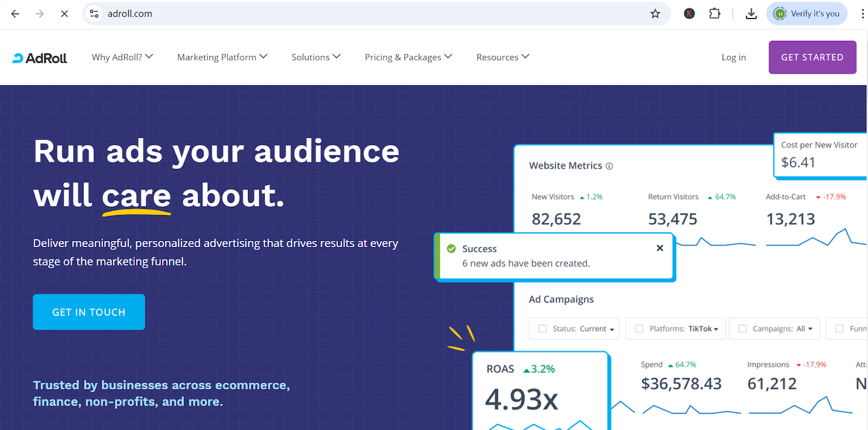Open the Resources menu
This screenshot has width=868, height=430.
(503, 57)
